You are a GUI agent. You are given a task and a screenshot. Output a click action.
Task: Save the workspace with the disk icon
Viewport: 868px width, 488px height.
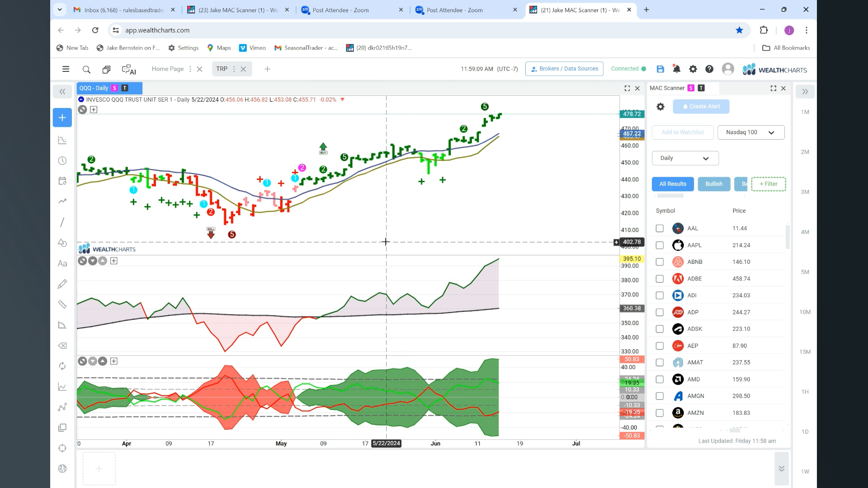(x=660, y=69)
